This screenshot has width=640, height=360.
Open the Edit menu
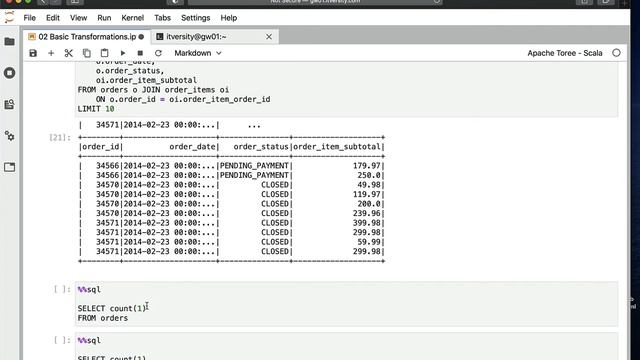click(53, 18)
